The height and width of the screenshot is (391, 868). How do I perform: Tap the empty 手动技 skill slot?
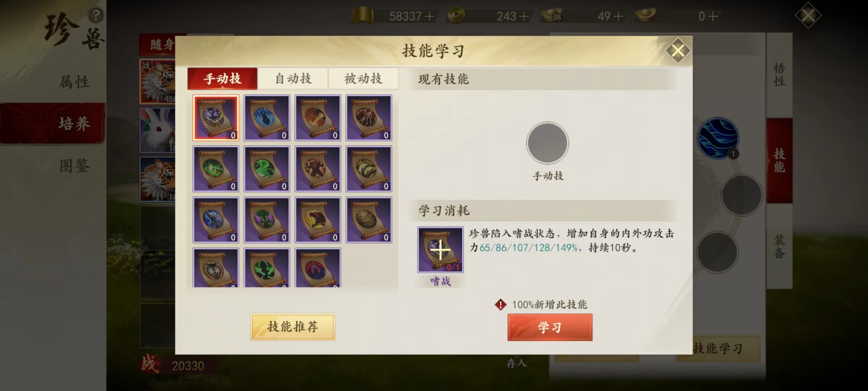pos(548,143)
